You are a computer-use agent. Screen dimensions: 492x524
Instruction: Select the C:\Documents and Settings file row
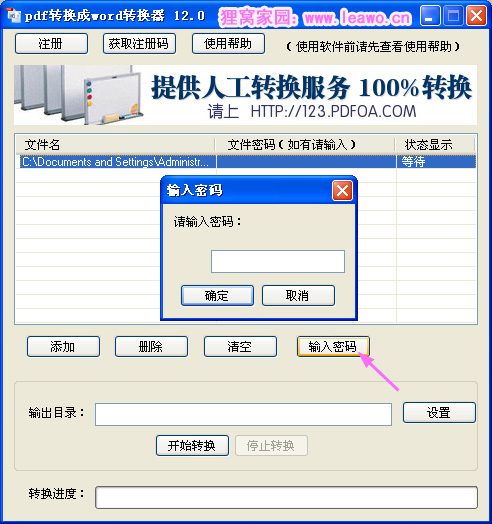[x=246, y=162]
